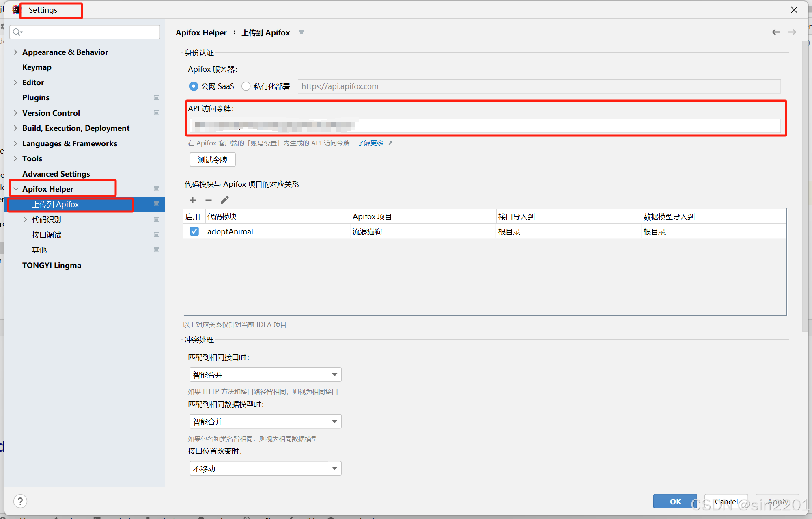Open the 匹配到相同接口时 dropdown
The height and width of the screenshot is (519, 812).
(265, 374)
